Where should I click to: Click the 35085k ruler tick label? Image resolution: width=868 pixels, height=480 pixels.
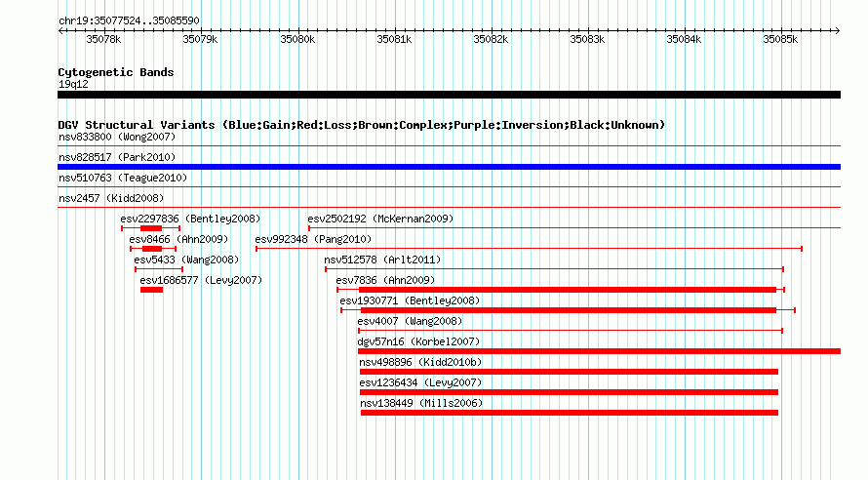click(x=780, y=39)
